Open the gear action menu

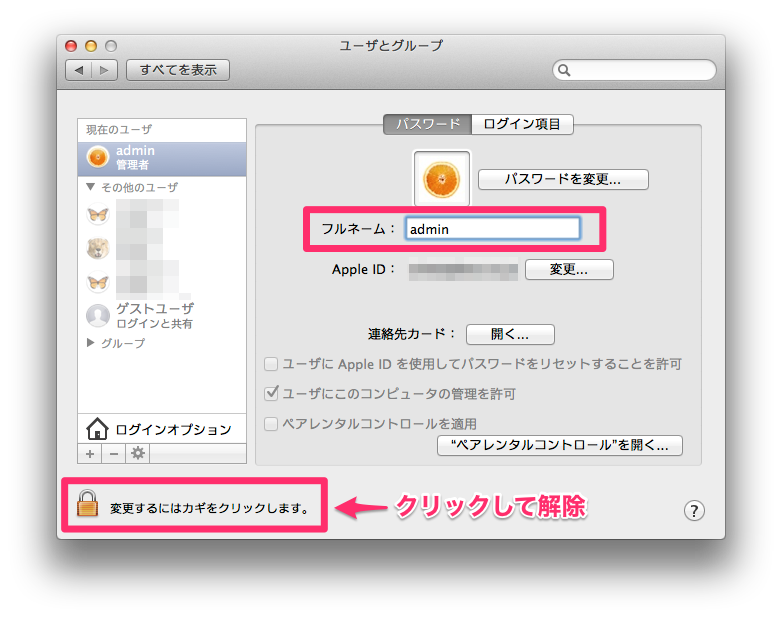click(x=138, y=453)
